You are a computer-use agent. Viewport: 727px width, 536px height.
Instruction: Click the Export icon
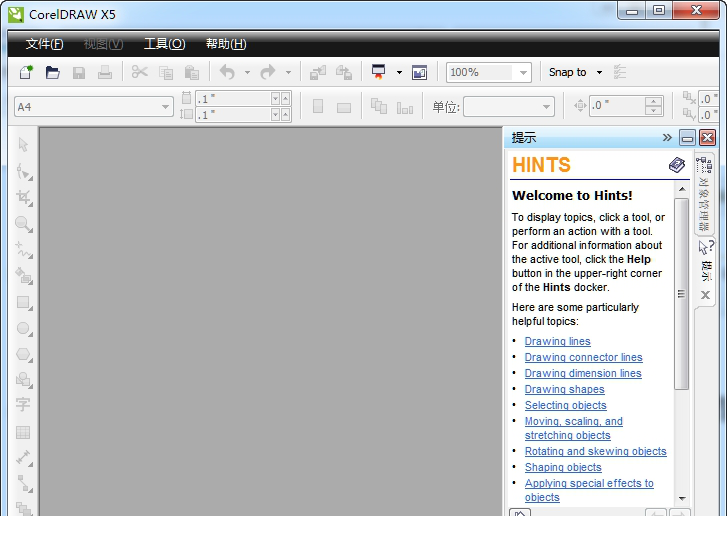click(x=344, y=72)
